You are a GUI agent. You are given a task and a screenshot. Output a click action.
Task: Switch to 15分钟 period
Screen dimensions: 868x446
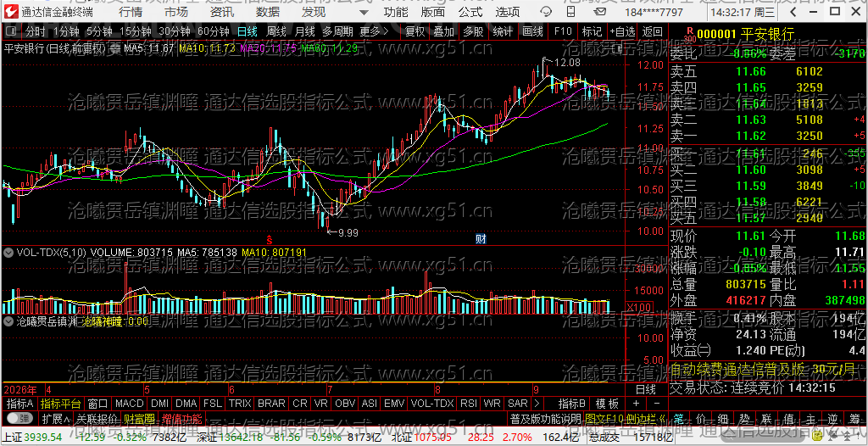click(x=135, y=32)
